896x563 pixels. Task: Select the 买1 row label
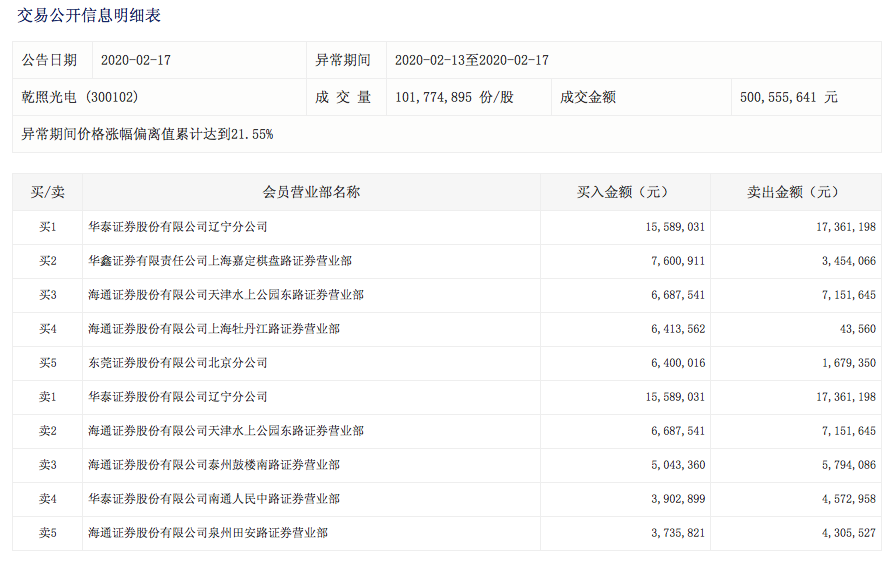(47, 227)
